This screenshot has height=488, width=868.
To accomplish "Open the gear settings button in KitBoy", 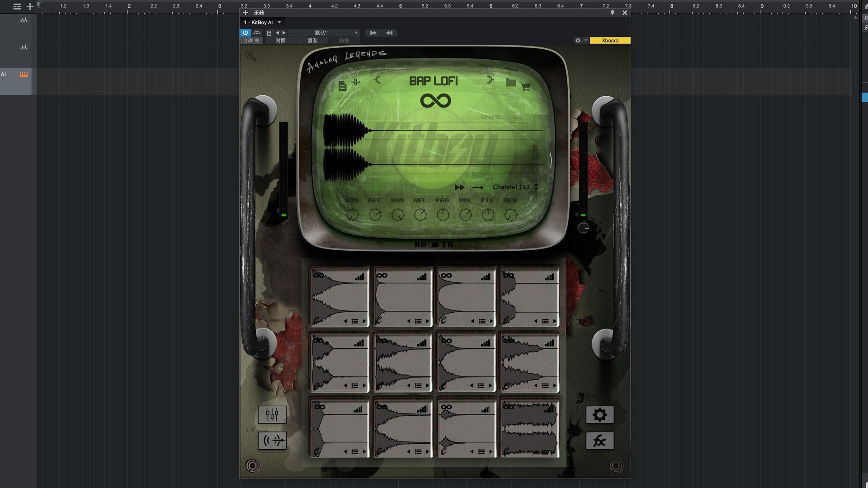I will (x=600, y=414).
